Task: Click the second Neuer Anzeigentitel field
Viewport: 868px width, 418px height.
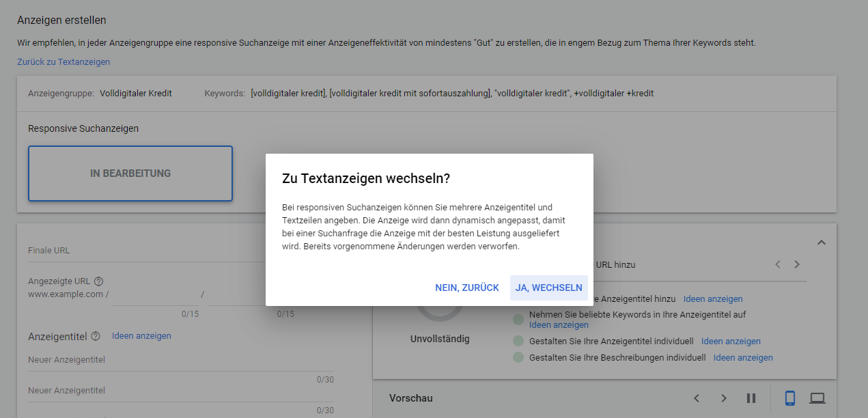Action: click(181, 391)
